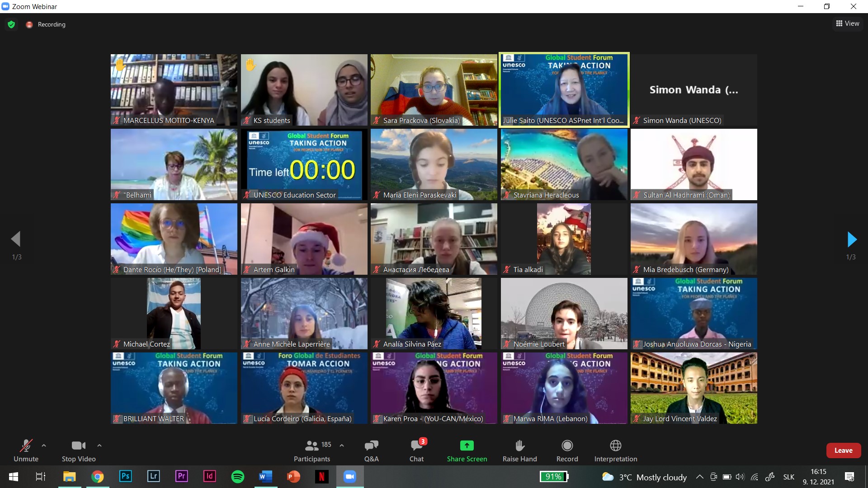Open InDesign from taskbar
Viewport: 868px width, 488px height.
[209, 477]
